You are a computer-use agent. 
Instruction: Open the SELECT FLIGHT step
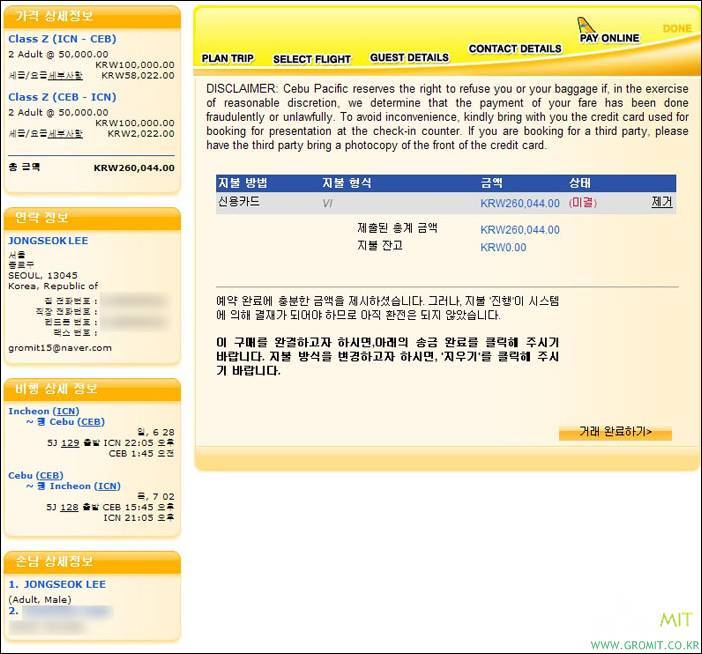click(312, 59)
